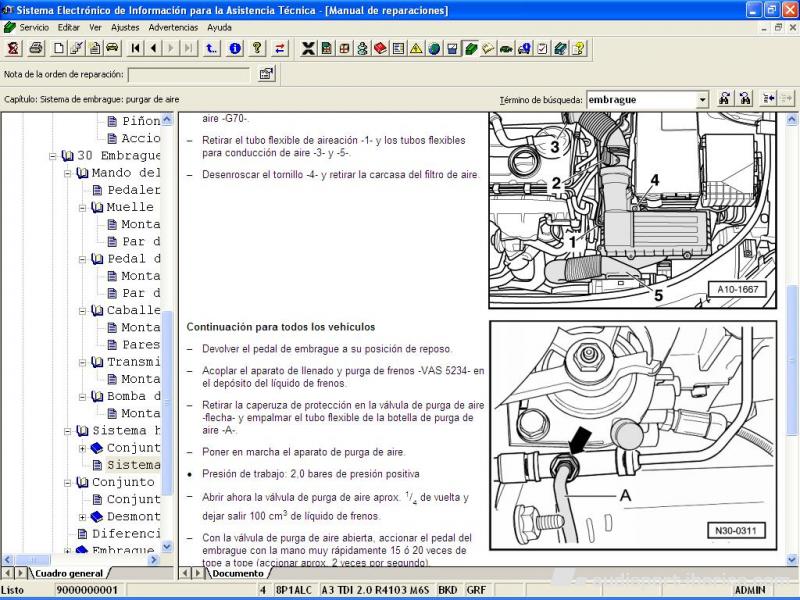The height and width of the screenshot is (600, 800).
Task: Click the yellow warning triangle icon
Action: pyautogui.click(x=416, y=48)
